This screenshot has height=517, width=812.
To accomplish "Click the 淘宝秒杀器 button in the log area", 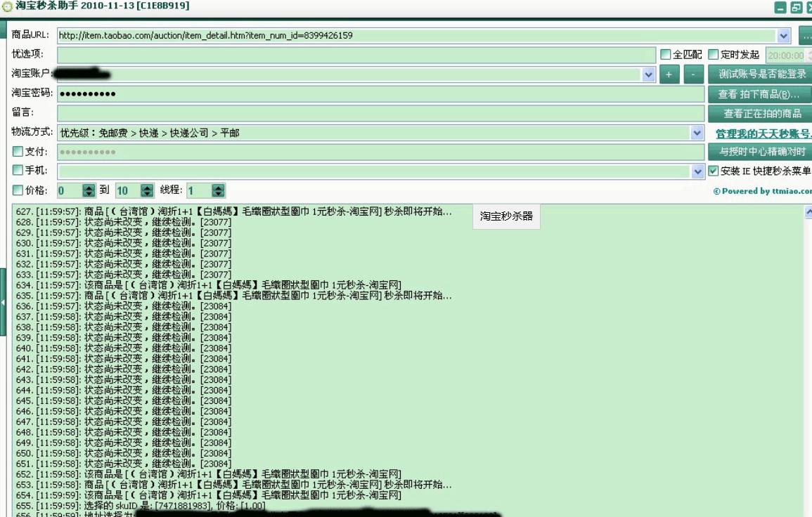I will [x=506, y=216].
